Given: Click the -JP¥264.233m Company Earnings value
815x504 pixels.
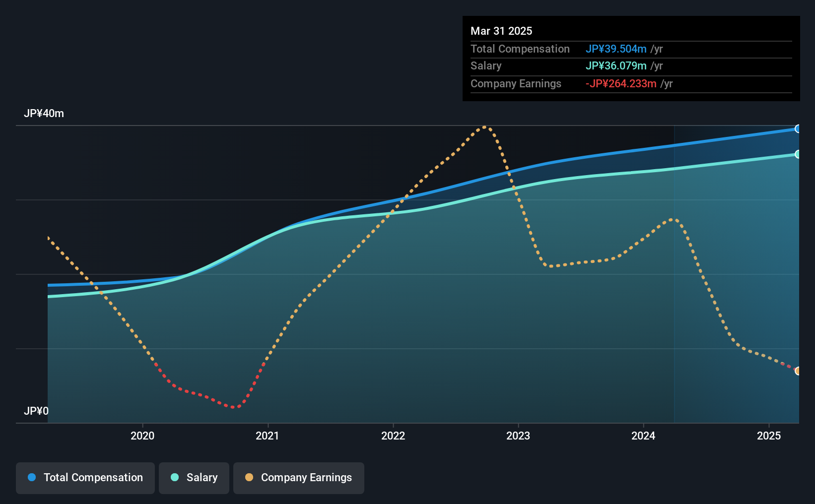Looking at the screenshot, I should click(x=621, y=84).
